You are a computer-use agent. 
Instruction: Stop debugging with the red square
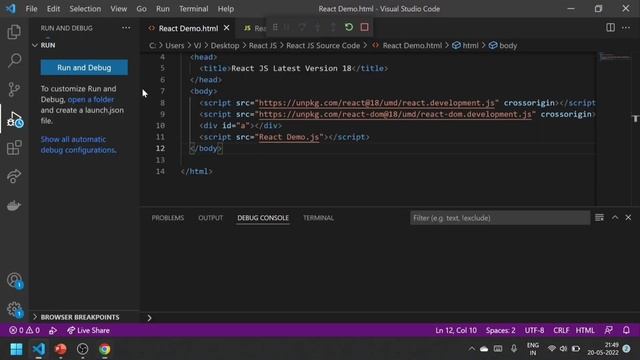tap(364, 27)
